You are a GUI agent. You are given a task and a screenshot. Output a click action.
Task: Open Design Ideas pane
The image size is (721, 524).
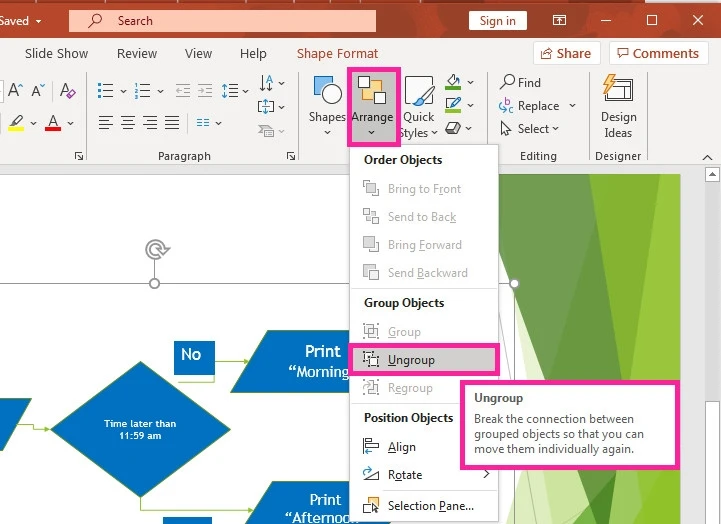pyautogui.click(x=618, y=107)
